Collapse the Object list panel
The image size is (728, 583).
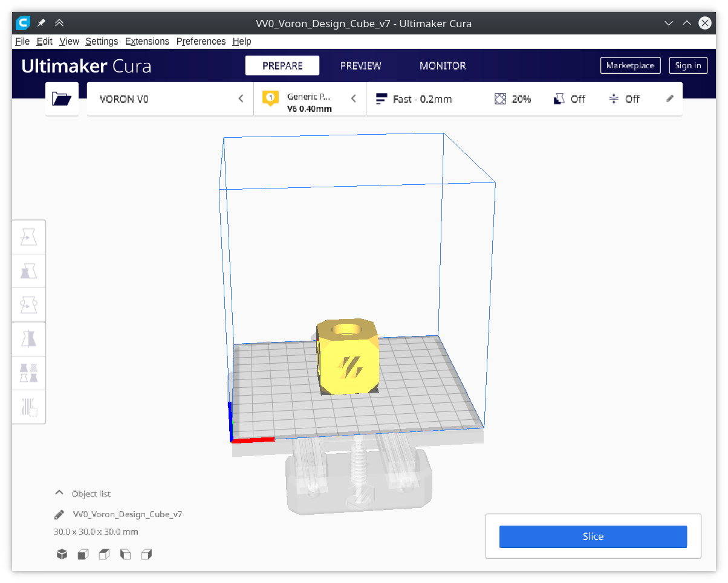pos(59,493)
